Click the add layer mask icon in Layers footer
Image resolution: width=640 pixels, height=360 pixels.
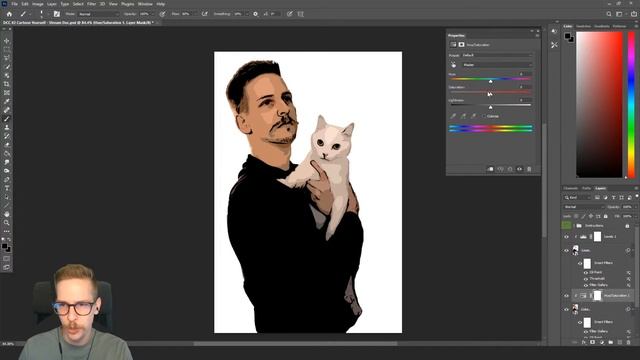tap(593, 342)
